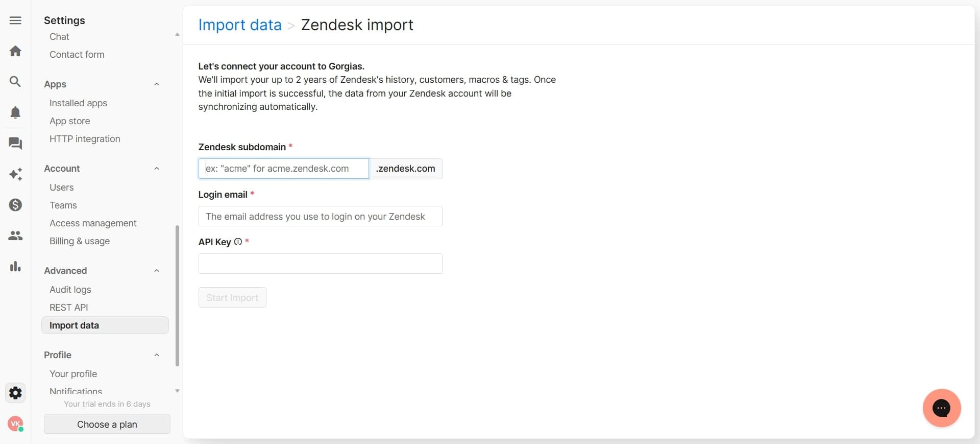Screen dimensions: 980x444
Task: Collapse the Apps section
Action: 157,84
